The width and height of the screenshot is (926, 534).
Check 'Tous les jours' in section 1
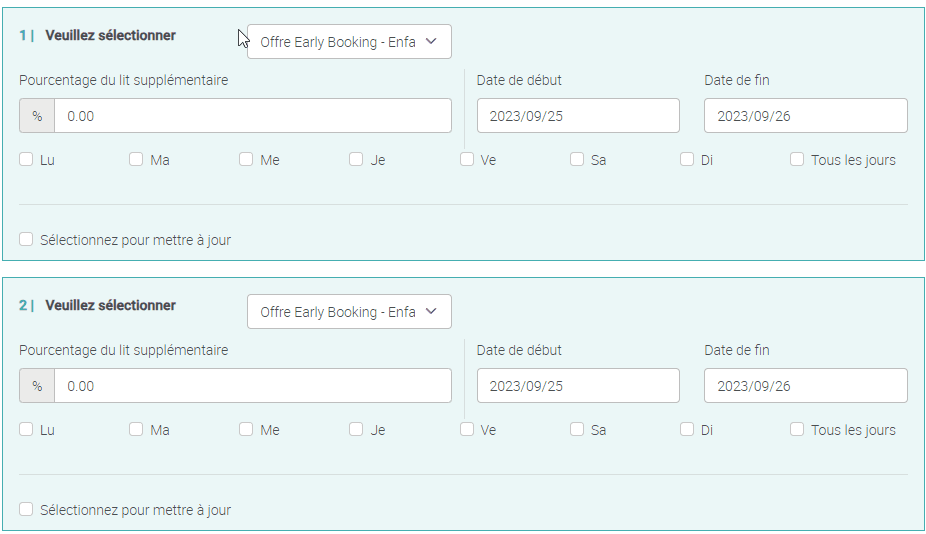point(797,159)
